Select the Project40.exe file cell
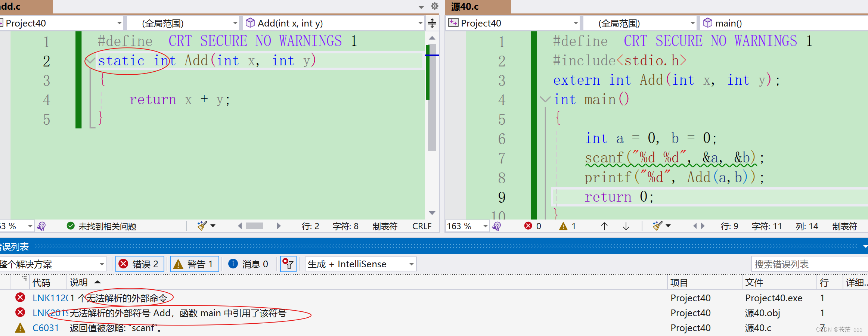This screenshot has width=868, height=336. pyautogui.click(x=774, y=298)
